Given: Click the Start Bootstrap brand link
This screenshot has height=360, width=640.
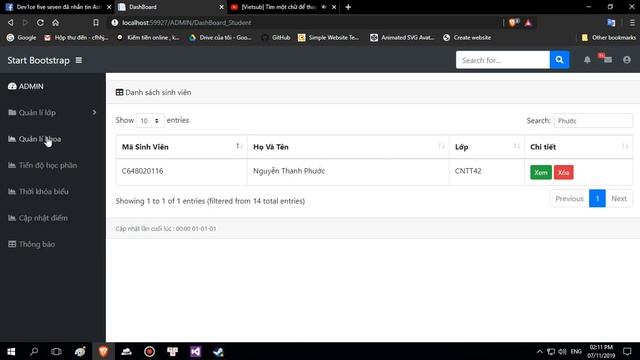Looking at the screenshot, I should coord(38,60).
